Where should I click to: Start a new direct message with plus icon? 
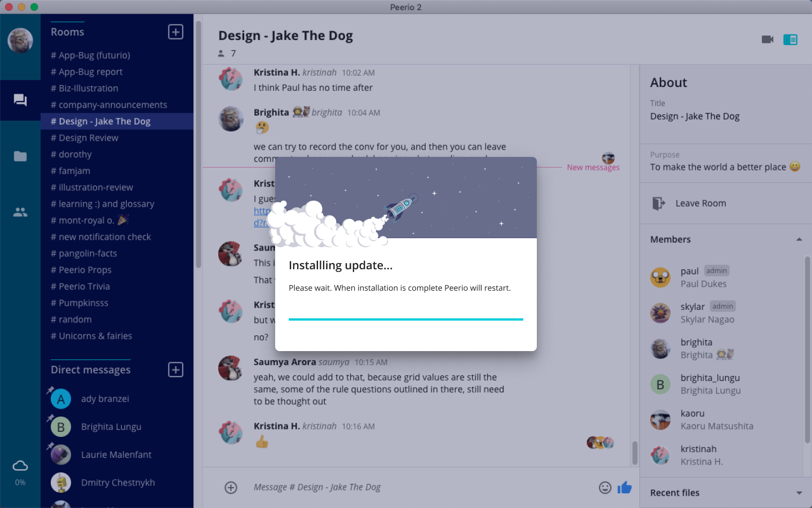click(x=175, y=370)
